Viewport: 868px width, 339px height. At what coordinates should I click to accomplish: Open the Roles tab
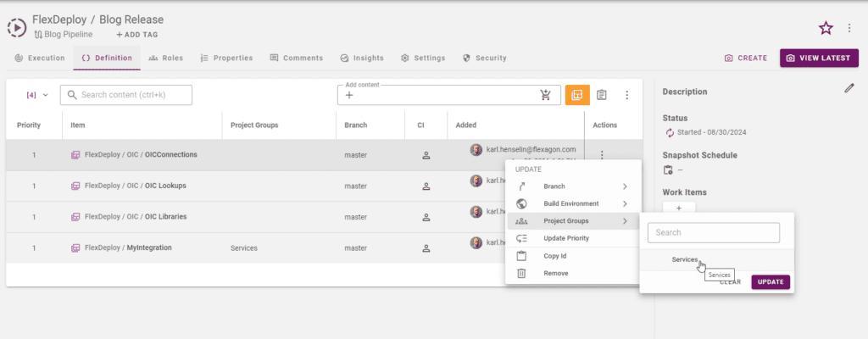click(x=166, y=58)
